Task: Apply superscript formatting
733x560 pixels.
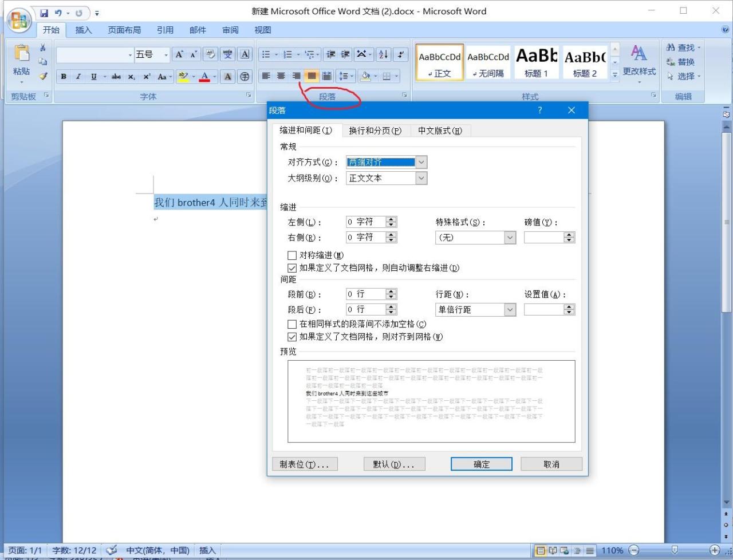Action: click(147, 76)
